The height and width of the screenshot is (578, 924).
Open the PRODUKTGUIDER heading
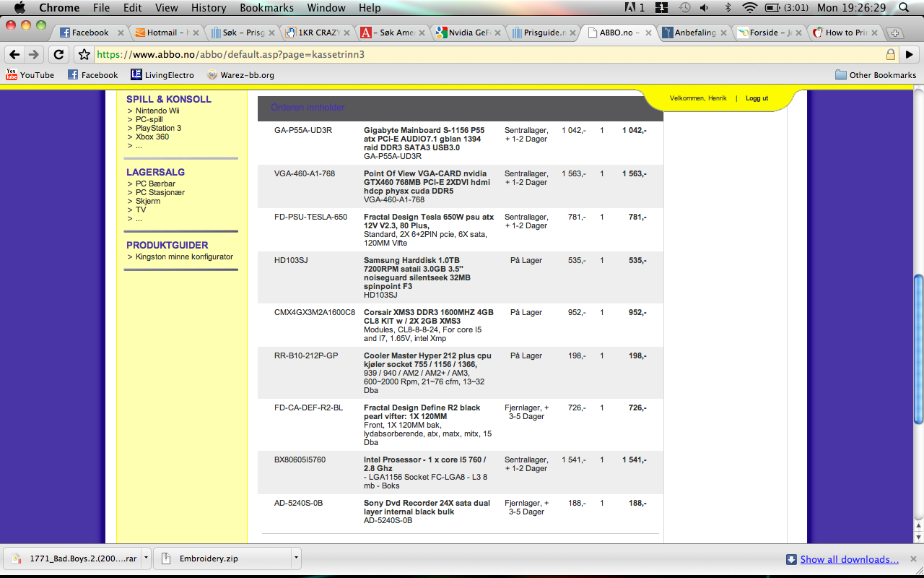pyautogui.click(x=167, y=245)
